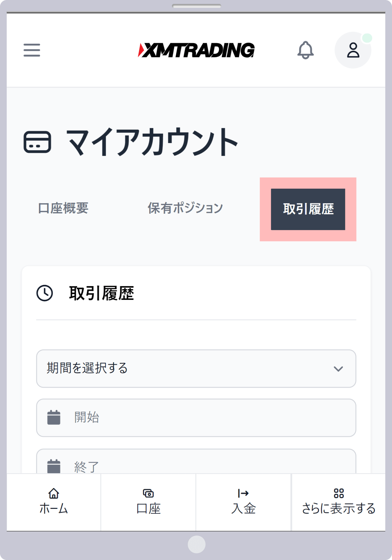392x560 pixels.
Task: Open the profile avatar menu
Action: (x=353, y=50)
